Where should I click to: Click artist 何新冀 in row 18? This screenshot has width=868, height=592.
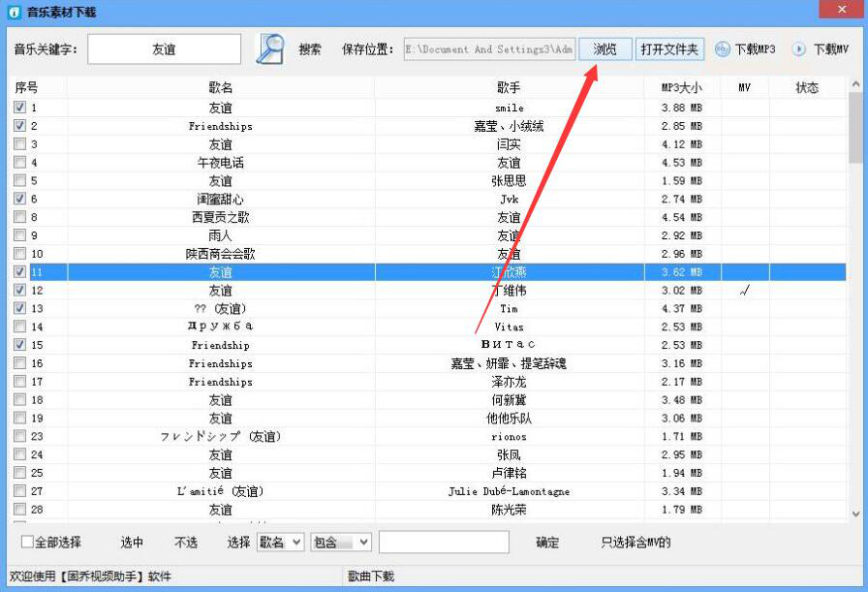[x=509, y=400]
